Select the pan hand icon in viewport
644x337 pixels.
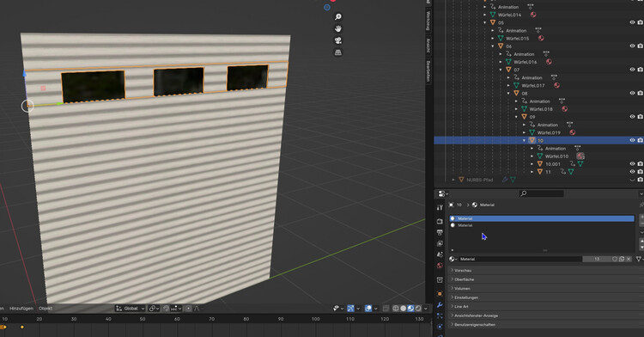click(338, 28)
